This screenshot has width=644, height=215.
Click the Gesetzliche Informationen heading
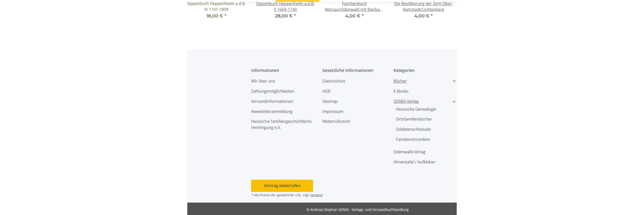[348, 70]
